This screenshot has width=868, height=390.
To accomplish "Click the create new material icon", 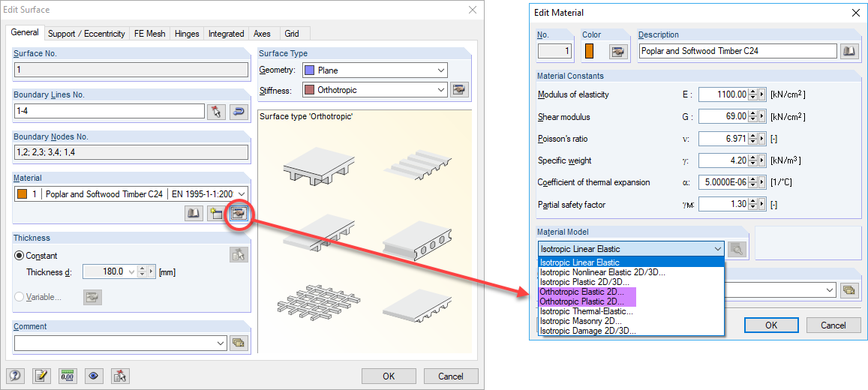I will pyautogui.click(x=216, y=213).
